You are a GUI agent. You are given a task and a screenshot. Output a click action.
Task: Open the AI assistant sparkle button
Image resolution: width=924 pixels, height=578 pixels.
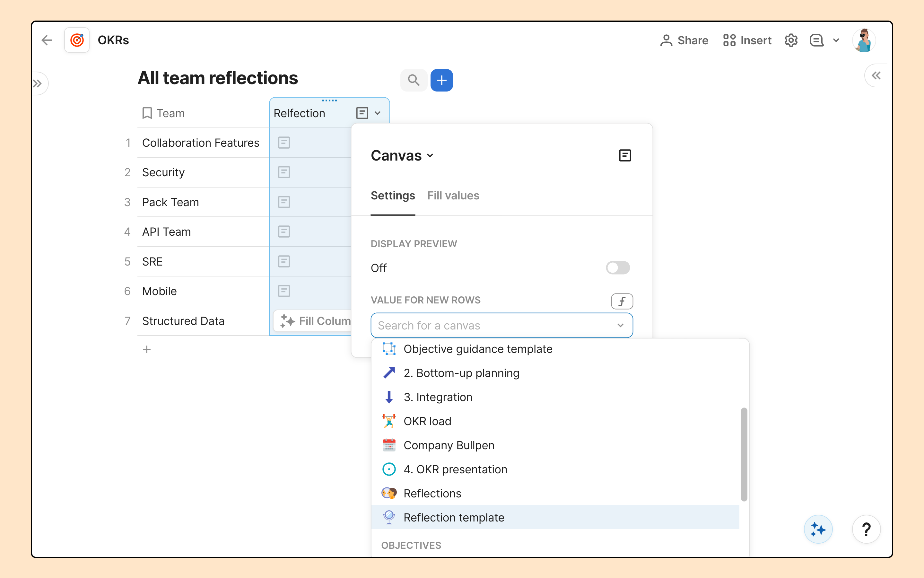pos(818,530)
